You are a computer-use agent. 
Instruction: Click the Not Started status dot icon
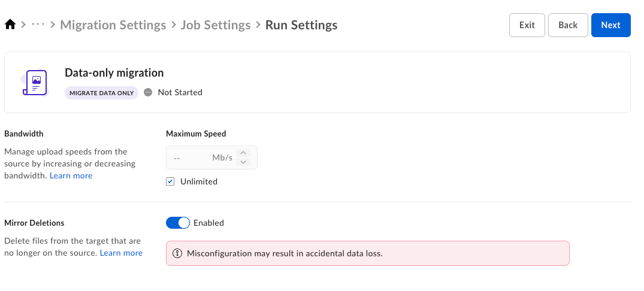(149, 93)
